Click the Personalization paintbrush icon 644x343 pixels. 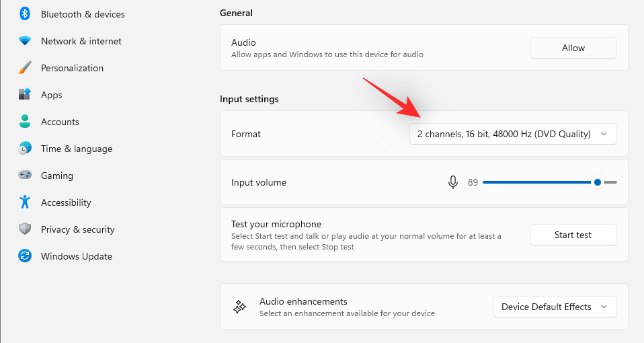pos(25,68)
